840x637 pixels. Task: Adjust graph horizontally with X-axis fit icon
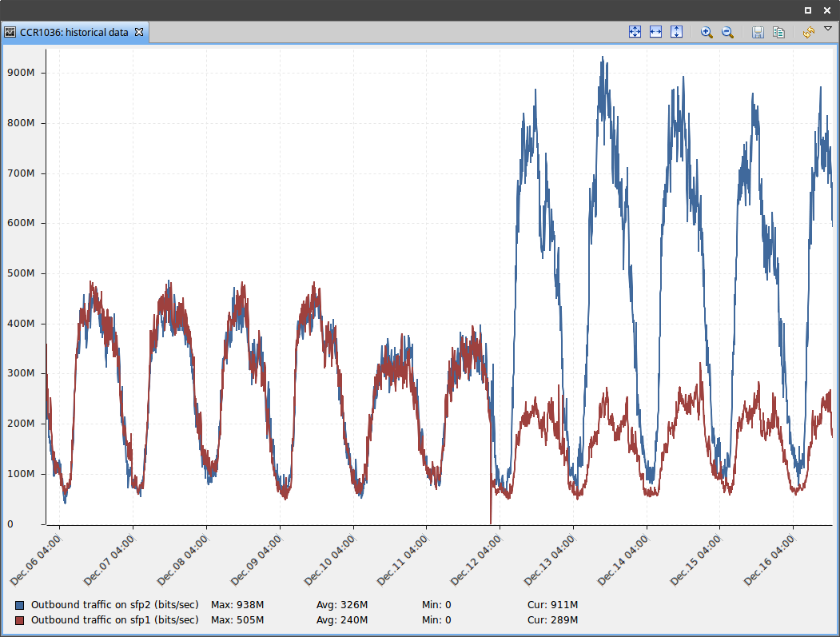655,32
